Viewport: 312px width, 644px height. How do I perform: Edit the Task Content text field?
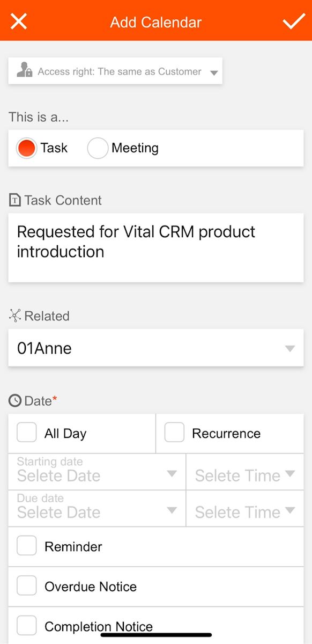[x=156, y=247]
